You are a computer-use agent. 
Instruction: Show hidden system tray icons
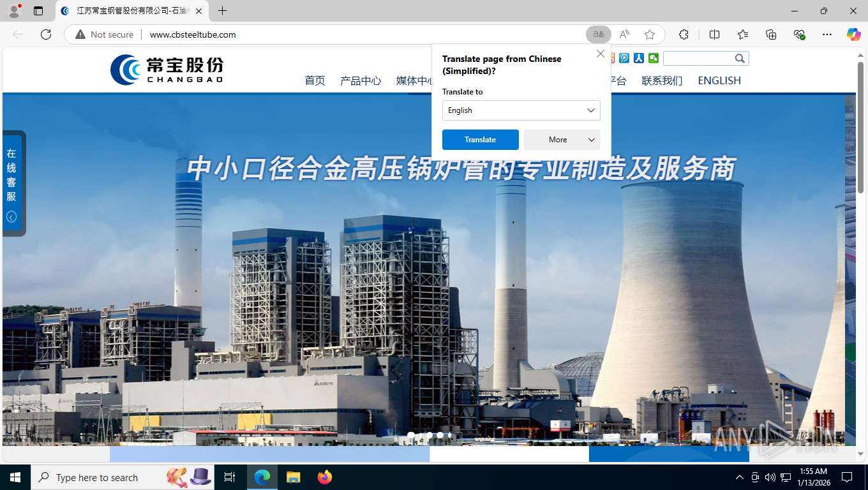point(740,477)
